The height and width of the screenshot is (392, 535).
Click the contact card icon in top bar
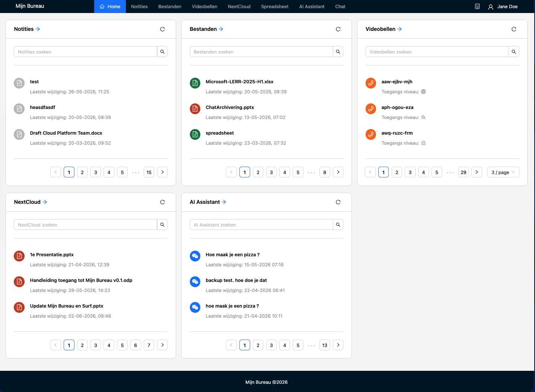[x=477, y=6]
